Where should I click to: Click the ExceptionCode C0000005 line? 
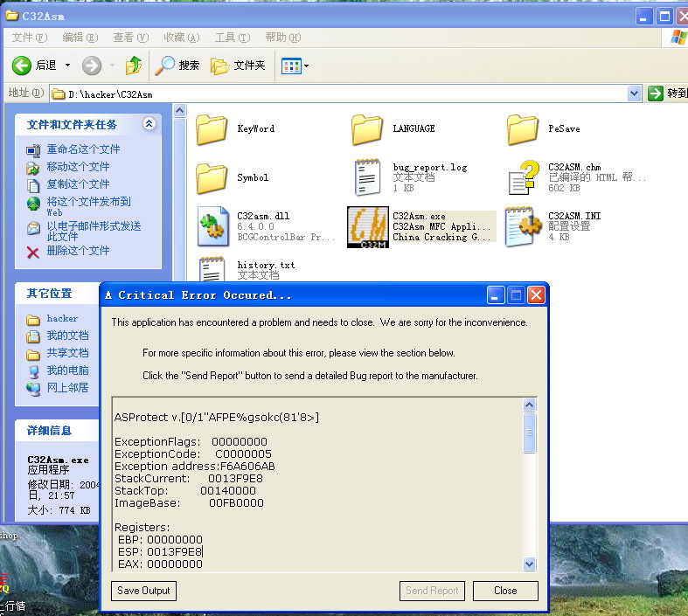click(193, 454)
